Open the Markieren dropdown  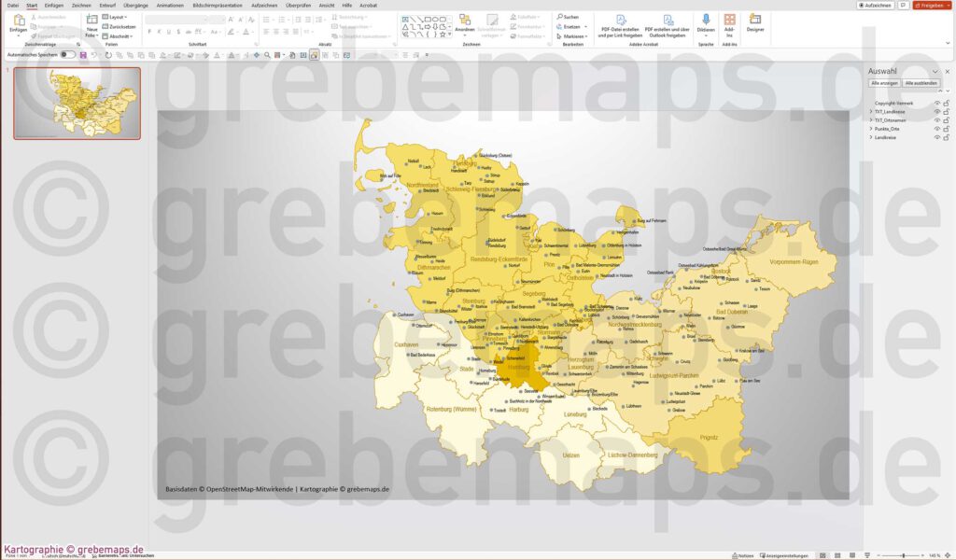tap(572, 36)
